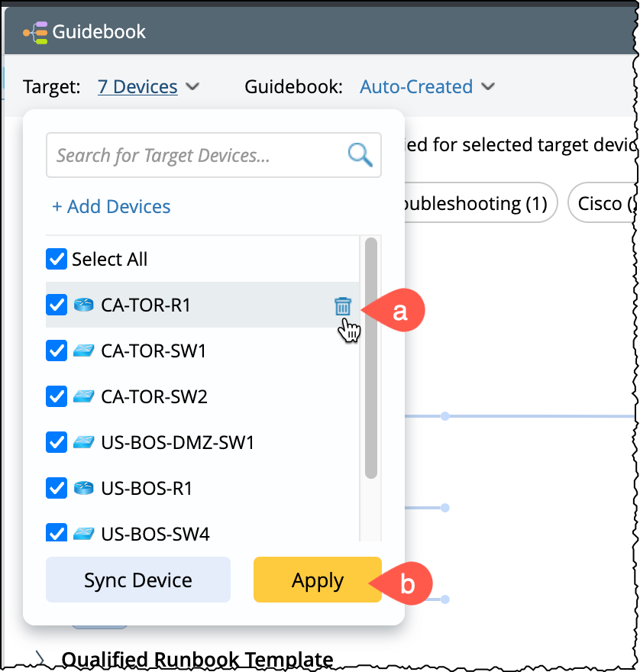Click the CA-TOR-SW2 switch icon
The height and width of the screenshot is (672, 640).
(x=83, y=397)
